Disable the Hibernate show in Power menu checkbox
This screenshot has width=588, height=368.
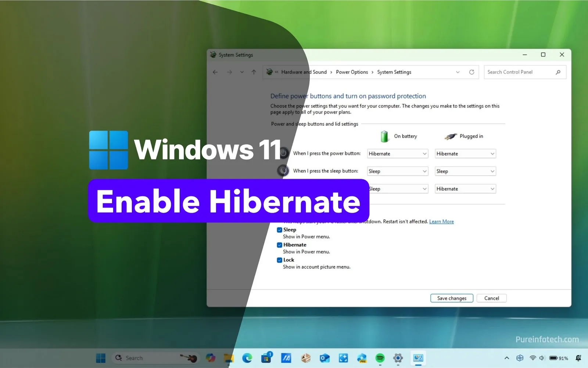[280, 245]
